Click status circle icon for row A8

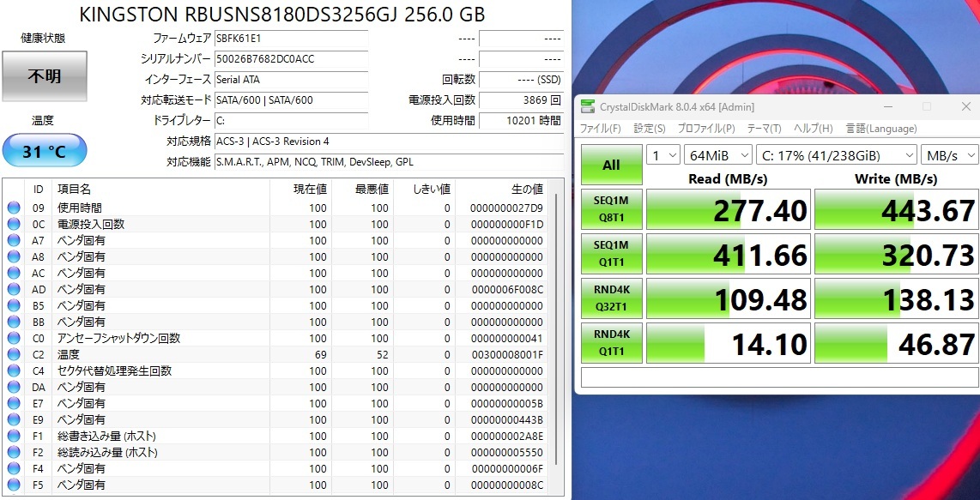click(x=14, y=257)
